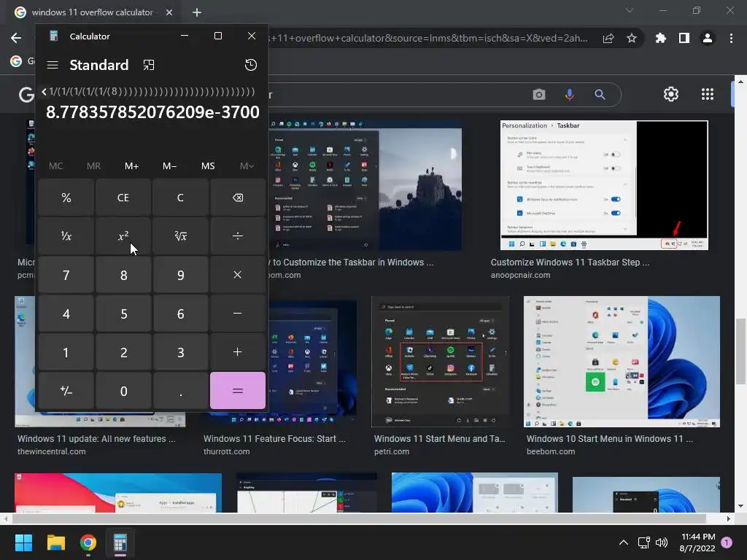The height and width of the screenshot is (560, 747).
Task: Click the C clear key
Action: click(181, 198)
